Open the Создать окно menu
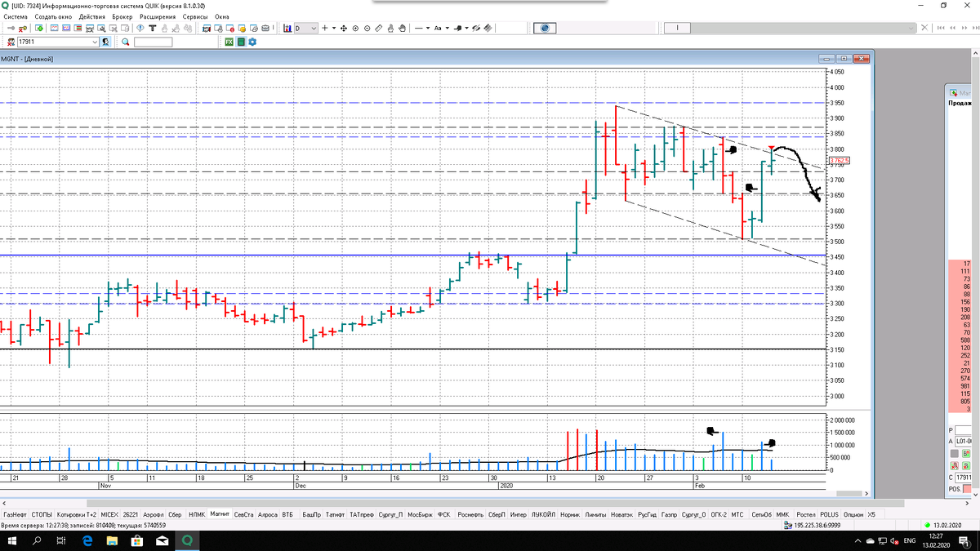 (x=53, y=16)
